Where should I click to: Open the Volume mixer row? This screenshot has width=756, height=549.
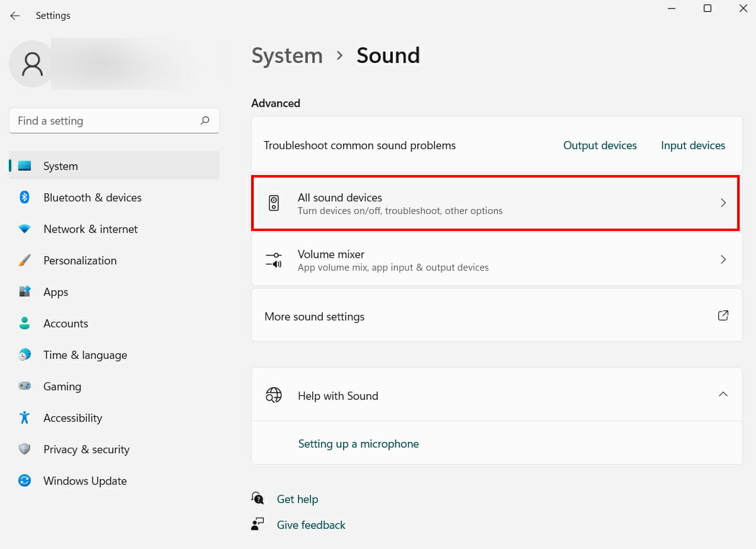[x=497, y=259]
